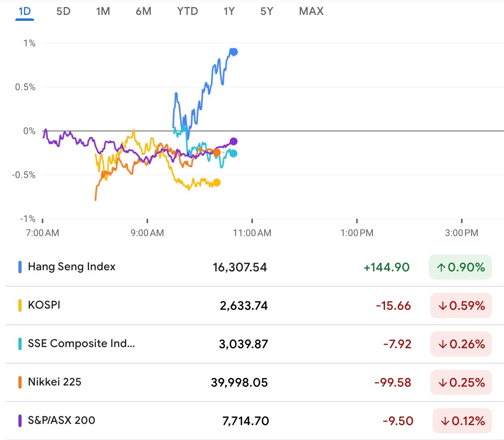Switch to the 5D time range
The width and height of the screenshot is (504, 440).
pos(63,11)
